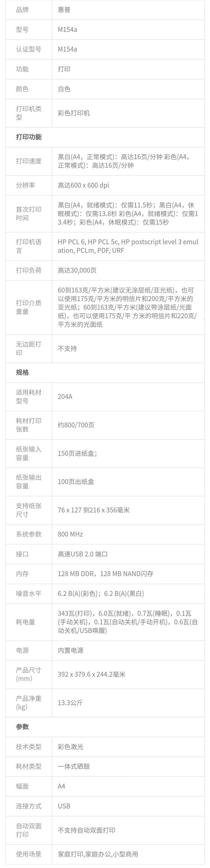The height and width of the screenshot is (868, 210).
Task: Click the brand value 惠普
Action: [64, 10]
